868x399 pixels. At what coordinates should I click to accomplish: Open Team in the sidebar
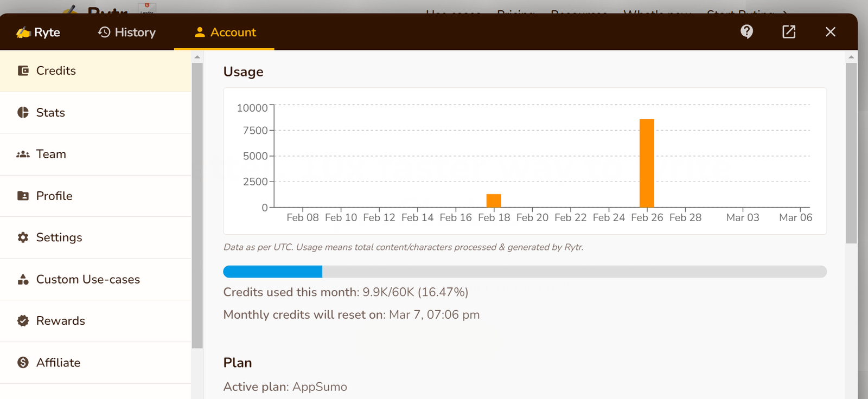(95, 154)
